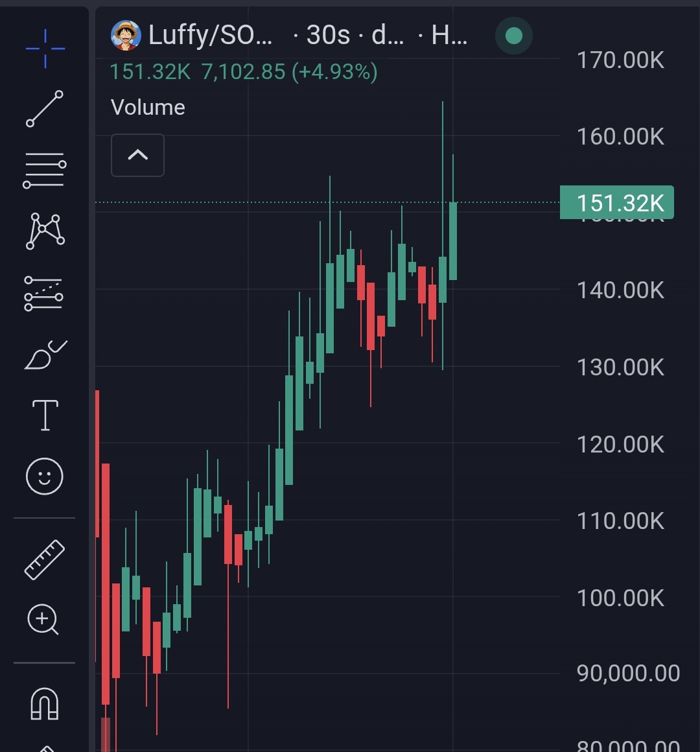Collapse the indicator legend with chevron
This screenshot has width=700, height=752.
click(x=137, y=155)
